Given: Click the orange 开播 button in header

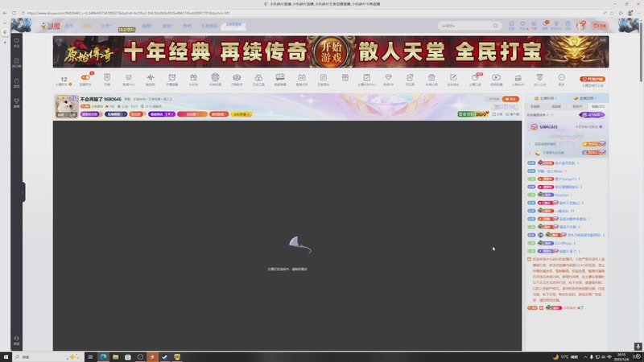Looking at the screenshot, I should point(600,26).
